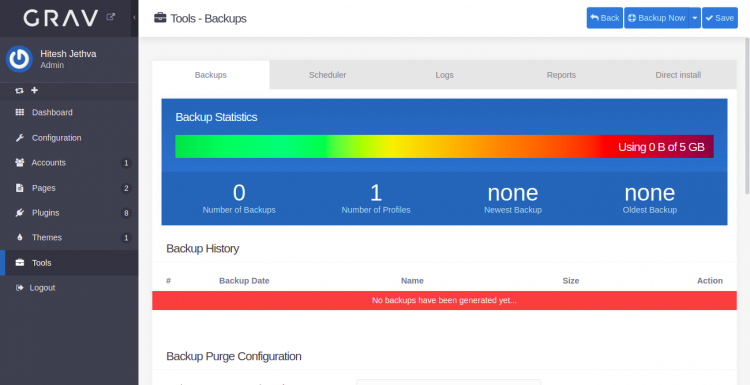Click the Back button
The height and width of the screenshot is (385, 750).
(605, 18)
